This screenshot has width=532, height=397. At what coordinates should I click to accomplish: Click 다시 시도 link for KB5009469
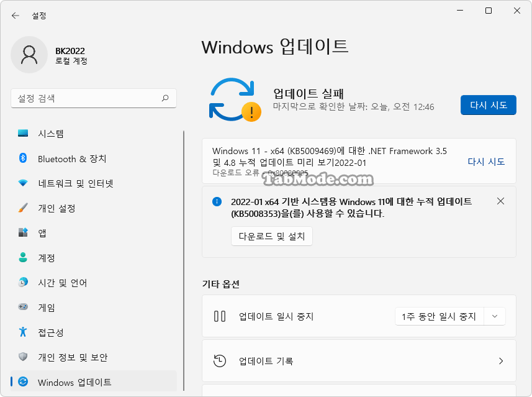point(486,162)
